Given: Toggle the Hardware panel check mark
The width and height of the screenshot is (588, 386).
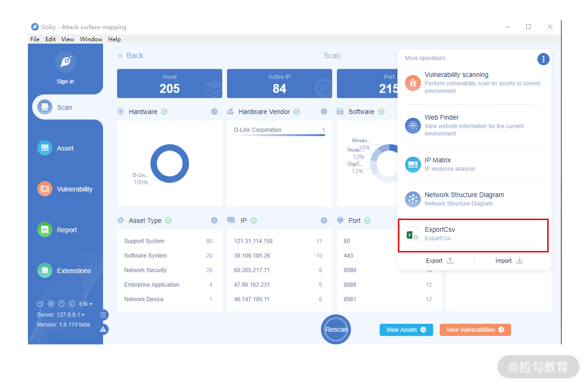Looking at the screenshot, I should pyautogui.click(x=164, y=112).
